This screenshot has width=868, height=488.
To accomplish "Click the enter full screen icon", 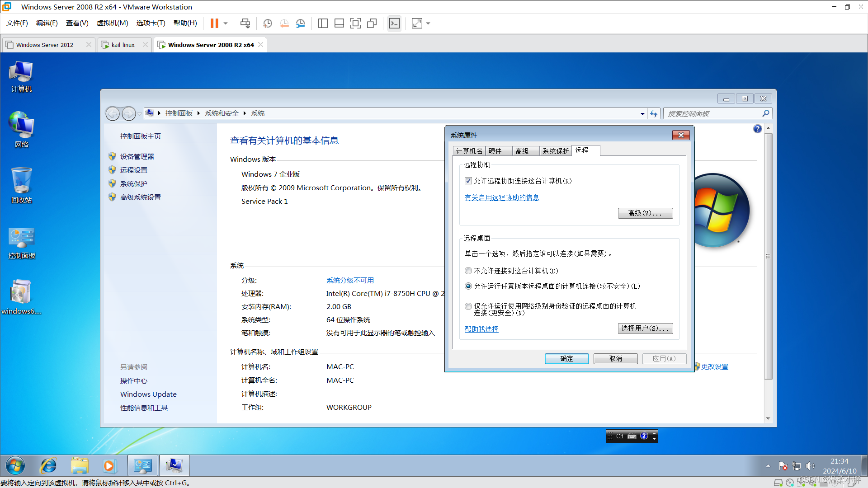I will click(x=417, y=23).
